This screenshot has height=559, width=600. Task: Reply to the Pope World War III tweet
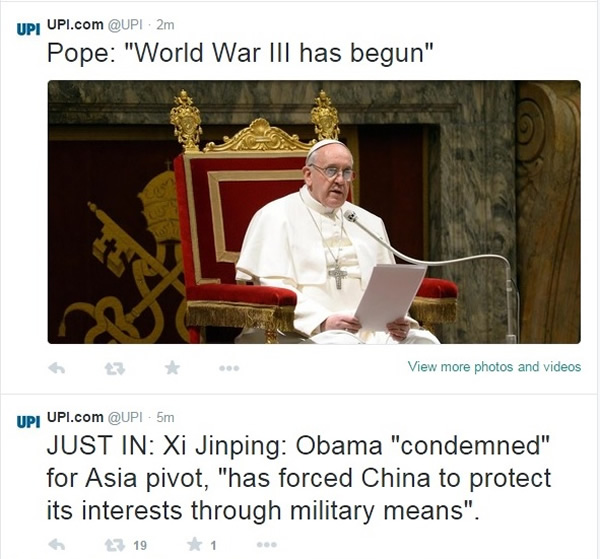57,368
